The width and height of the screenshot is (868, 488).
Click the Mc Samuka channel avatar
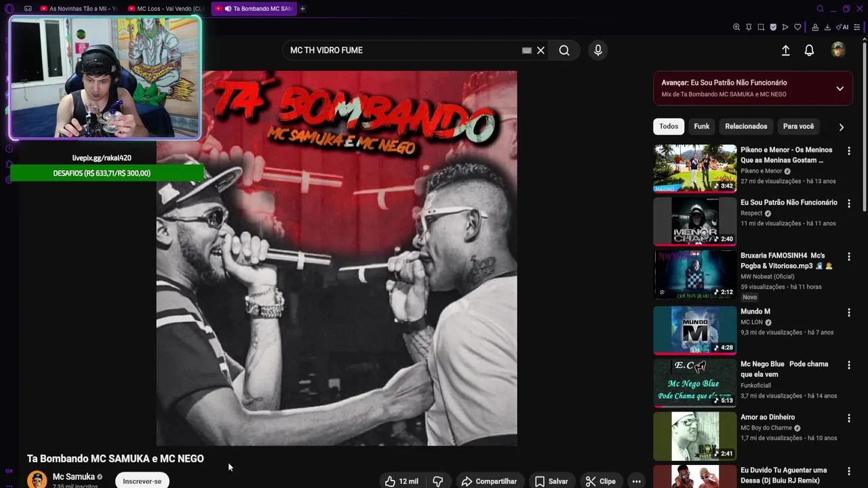[x=37, y=480]
